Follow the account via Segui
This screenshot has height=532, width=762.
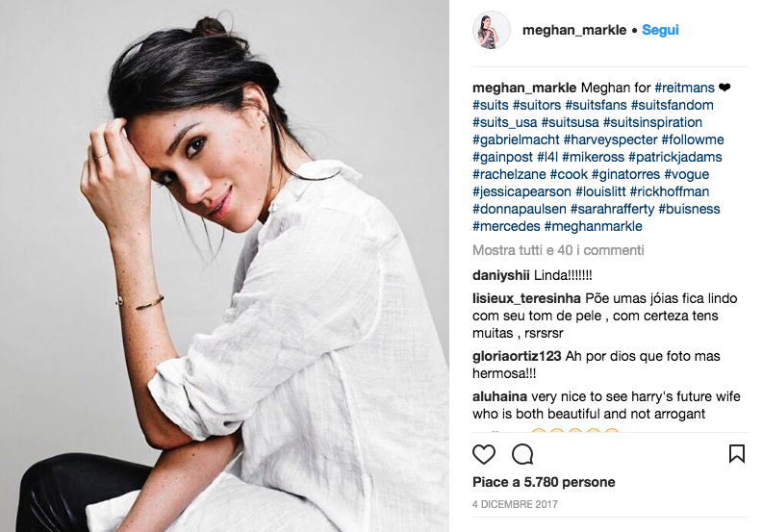[660, 30]
